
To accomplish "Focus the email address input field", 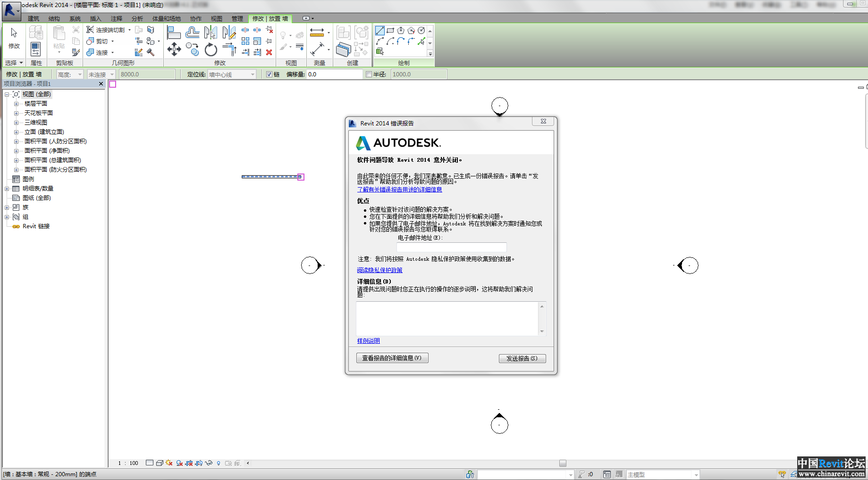I will (452, 247).
